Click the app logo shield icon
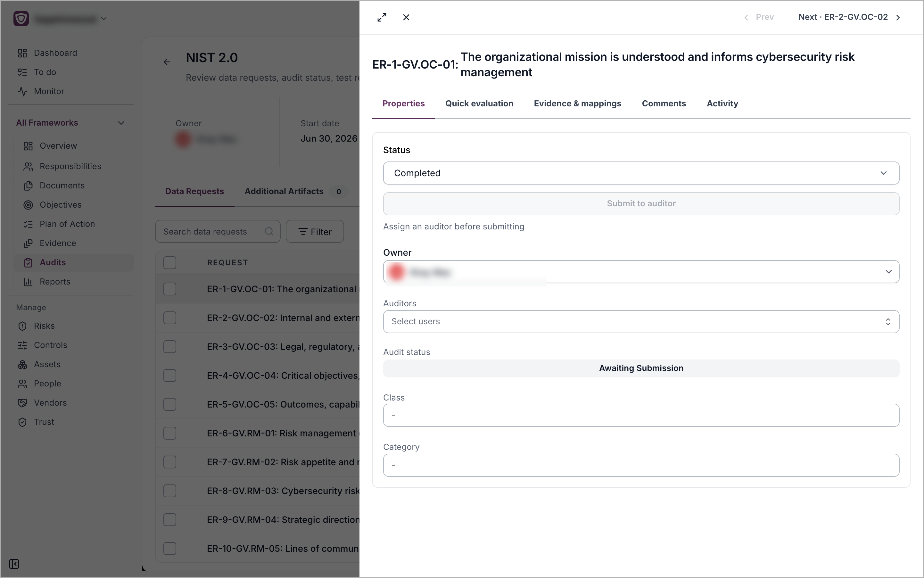Screen dimensions: 924x578 coord(21,18)
